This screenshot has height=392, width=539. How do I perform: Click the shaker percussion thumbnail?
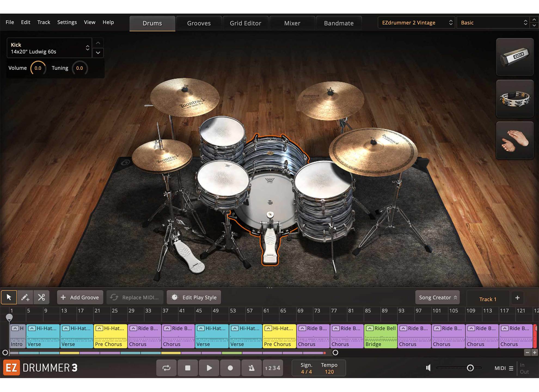pos(514,57)
